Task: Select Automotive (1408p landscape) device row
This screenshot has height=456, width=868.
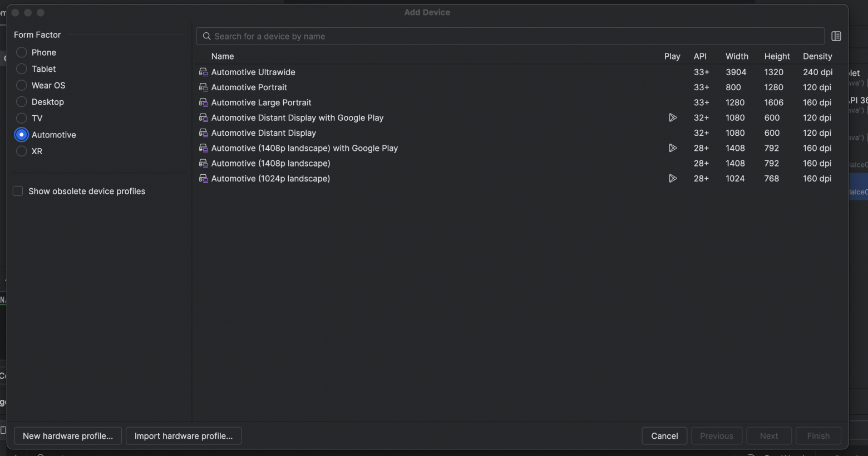Action: [x=271, y=164]
